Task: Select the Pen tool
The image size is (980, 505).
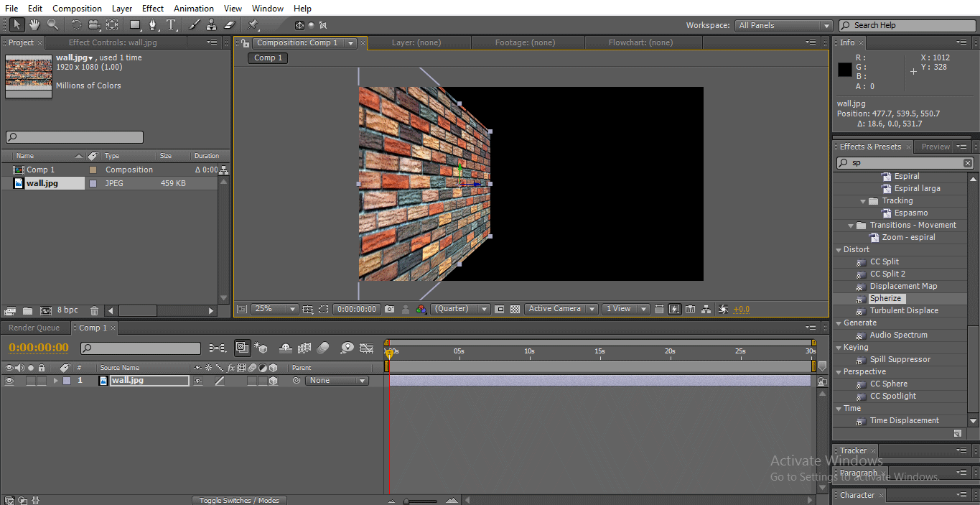Action: [x=153, y=25]
